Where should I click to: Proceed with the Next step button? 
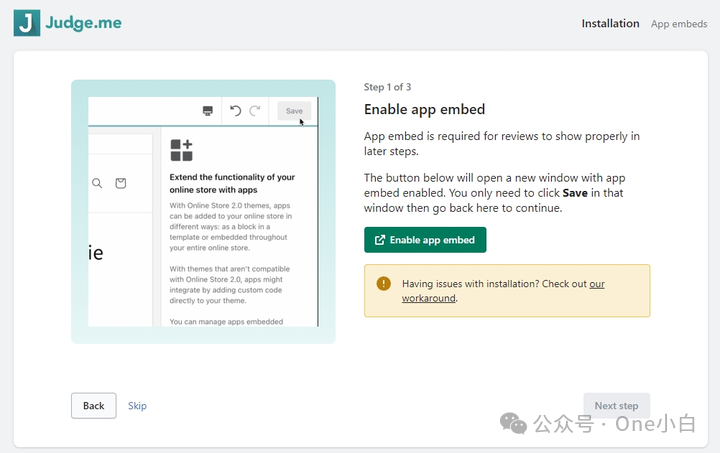click(x=616, y=405)
